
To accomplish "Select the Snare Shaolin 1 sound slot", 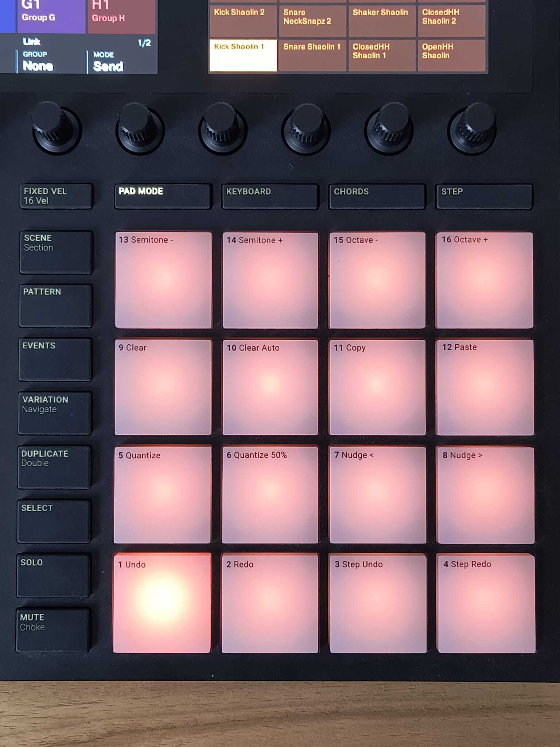I will click(x=312, y=55).
